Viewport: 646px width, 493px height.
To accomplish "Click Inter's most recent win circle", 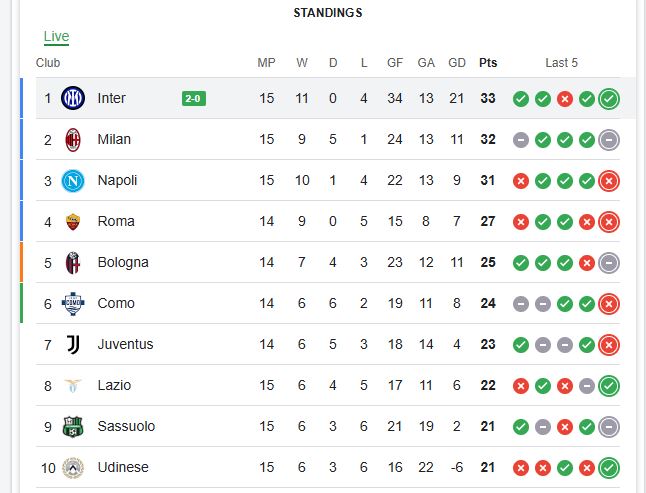I will (609, 99).
